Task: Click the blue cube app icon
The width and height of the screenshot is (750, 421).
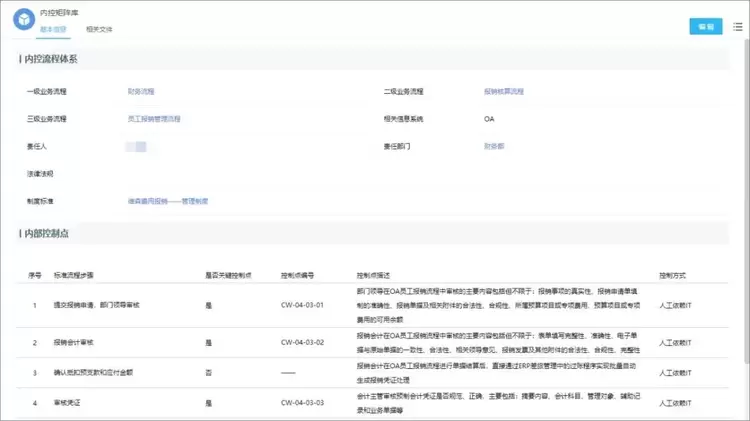Action: point(22,20)
